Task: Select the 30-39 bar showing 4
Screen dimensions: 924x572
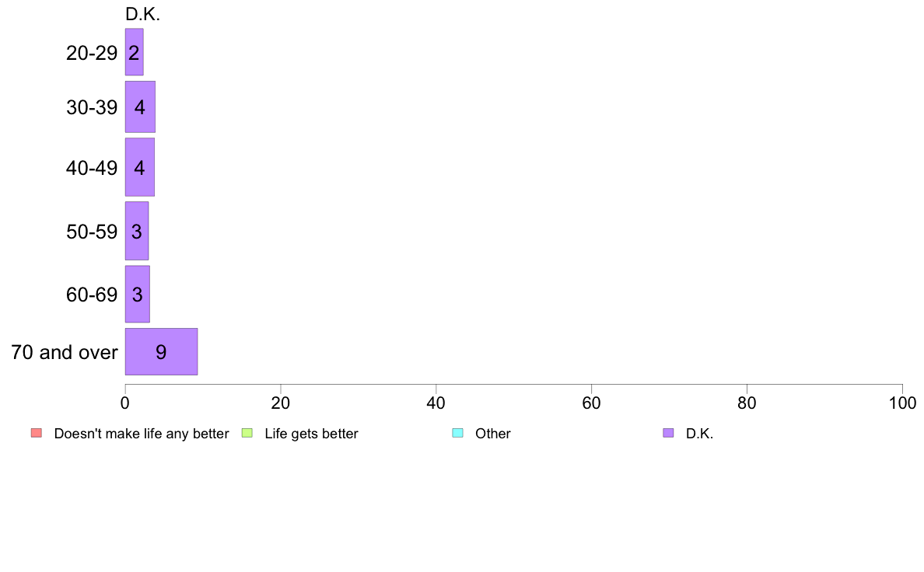Action: click(x=140, y=106)
